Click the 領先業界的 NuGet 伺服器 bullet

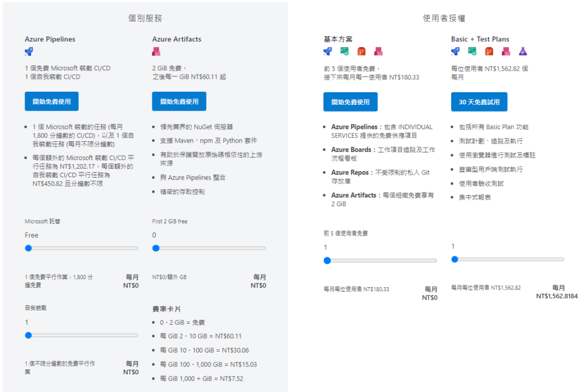tap(196, 127)
